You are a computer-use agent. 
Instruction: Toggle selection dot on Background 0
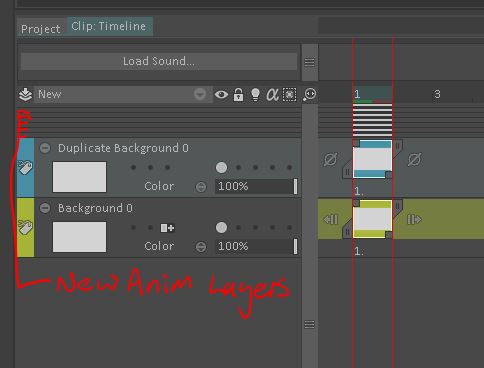pyautogui.click(x=289, y=228)
